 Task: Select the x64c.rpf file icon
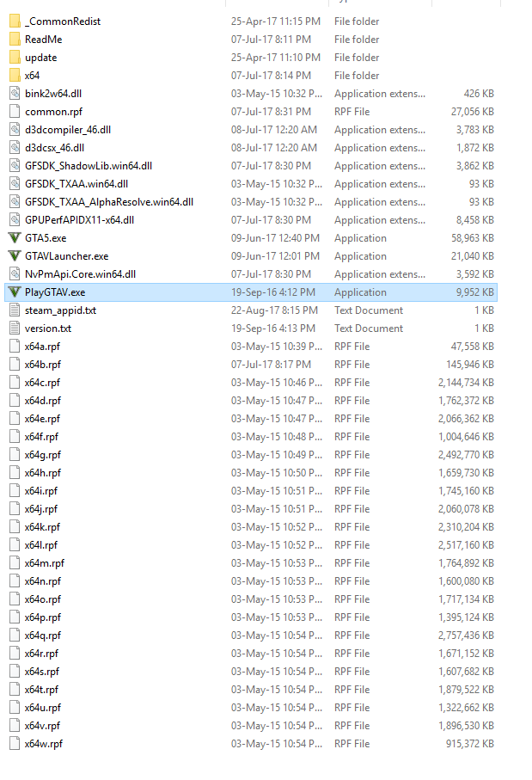click(15, 383)
